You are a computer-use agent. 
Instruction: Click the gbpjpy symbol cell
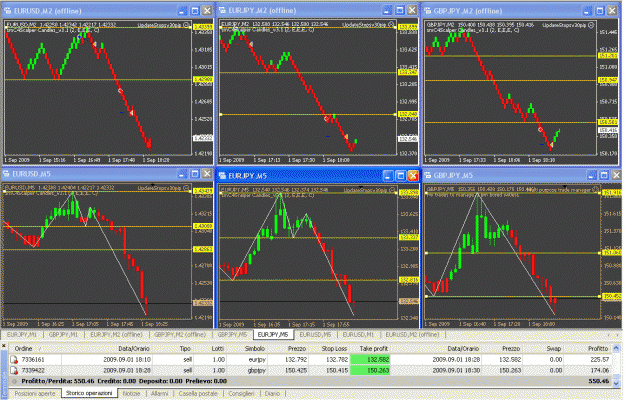[257, 371]
